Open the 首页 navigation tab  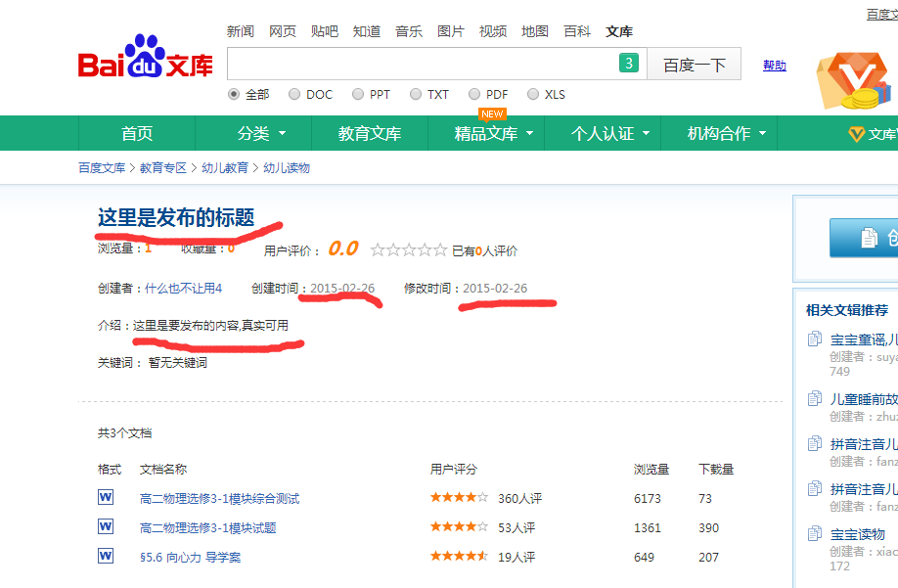[x=136, y=133]
